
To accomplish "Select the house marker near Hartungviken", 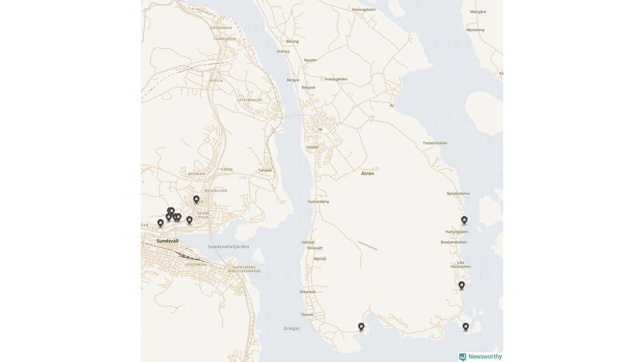I will tap(464, 220).
